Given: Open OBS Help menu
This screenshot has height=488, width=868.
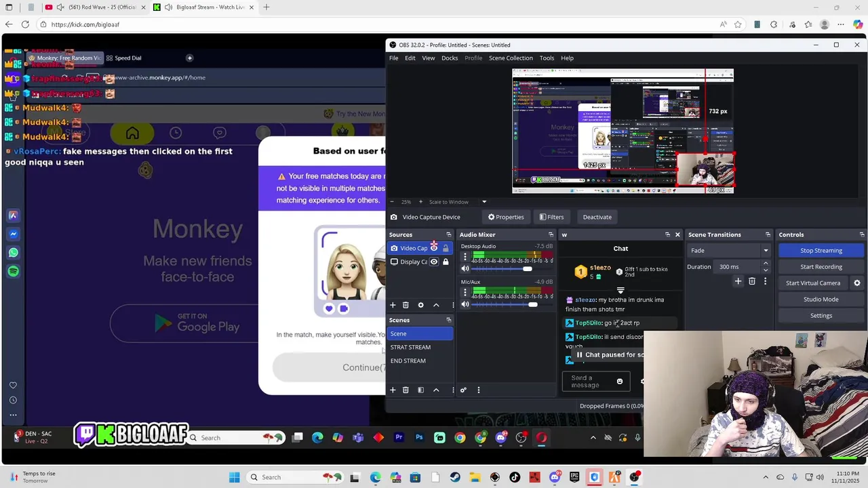Looking at the screenshot, I should [567, 58].
